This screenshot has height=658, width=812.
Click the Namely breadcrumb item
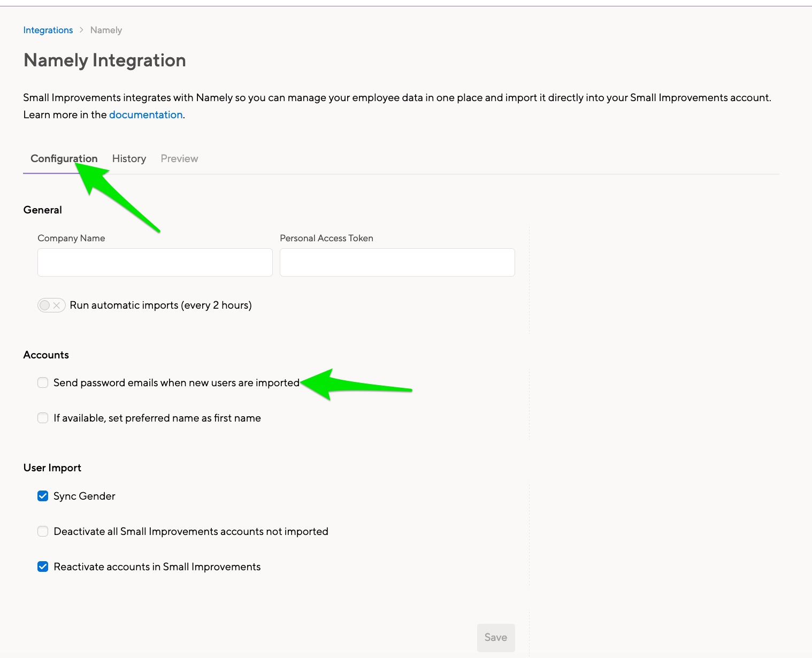pyautogui.click(x=105, y=30)
